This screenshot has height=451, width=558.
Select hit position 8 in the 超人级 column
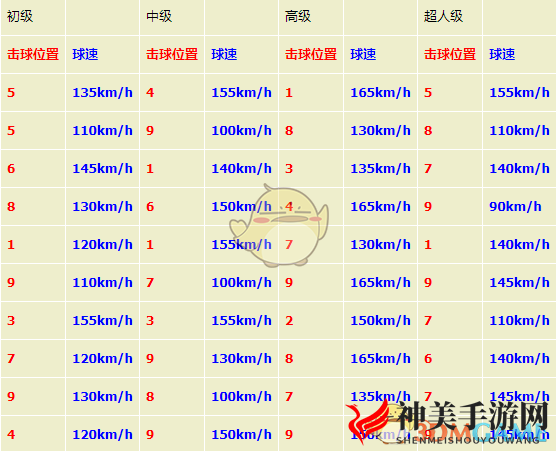pyautogui.click(x=428, y=131)
